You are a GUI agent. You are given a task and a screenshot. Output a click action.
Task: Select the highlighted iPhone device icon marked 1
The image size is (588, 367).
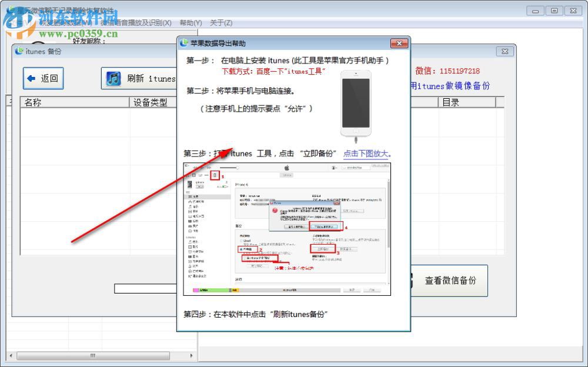215,176
